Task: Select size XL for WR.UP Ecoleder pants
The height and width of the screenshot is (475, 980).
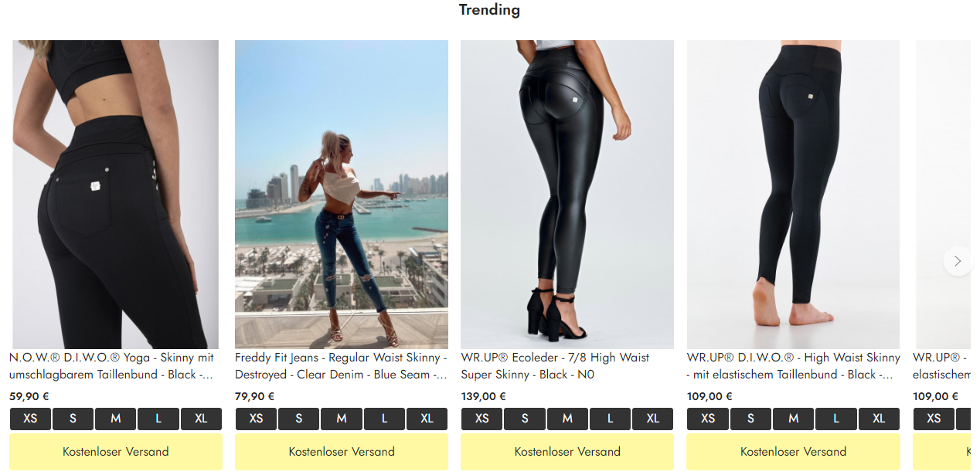Action: [x=653, y=419]
